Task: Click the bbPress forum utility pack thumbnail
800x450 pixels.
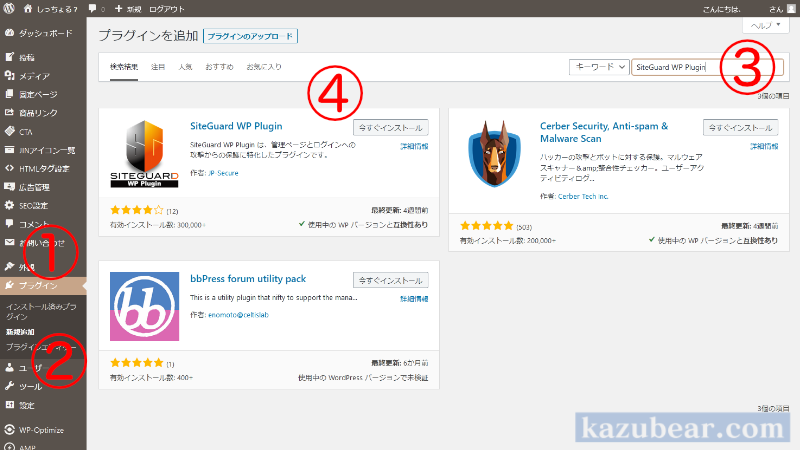Action: click(144, 306)
